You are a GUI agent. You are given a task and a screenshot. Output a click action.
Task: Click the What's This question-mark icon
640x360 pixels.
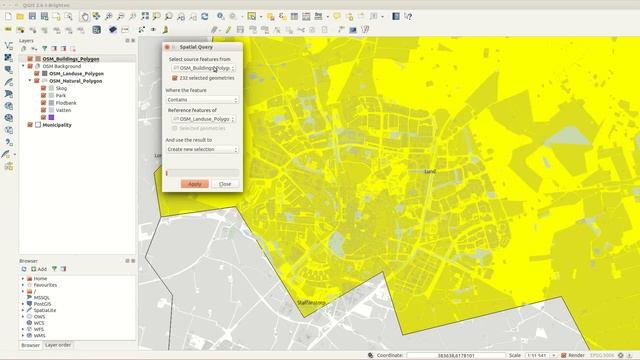click(408, 16)
